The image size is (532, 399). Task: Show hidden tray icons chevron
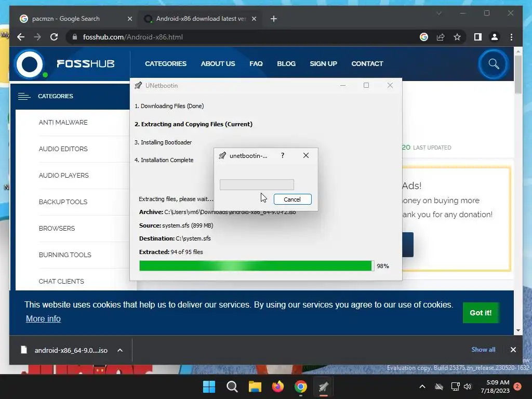click(x=422, y=387)
